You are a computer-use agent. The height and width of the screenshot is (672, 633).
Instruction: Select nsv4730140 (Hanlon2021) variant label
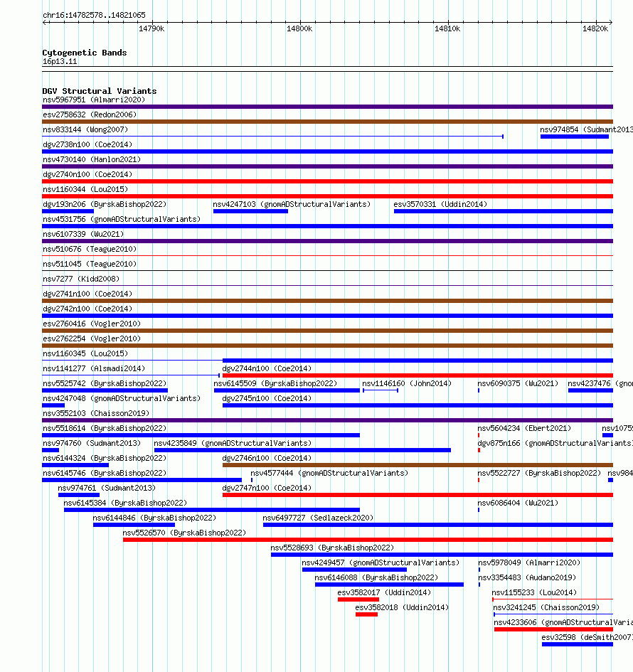click(x=92, y=159)
